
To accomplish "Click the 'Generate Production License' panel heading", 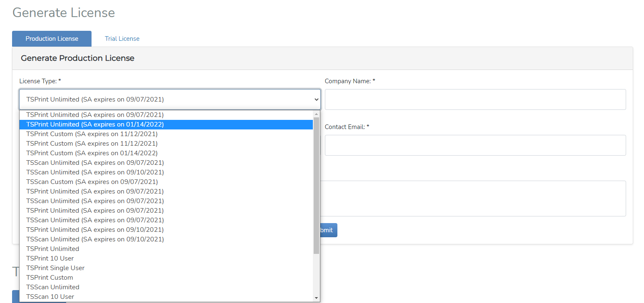I will [77, 58].
